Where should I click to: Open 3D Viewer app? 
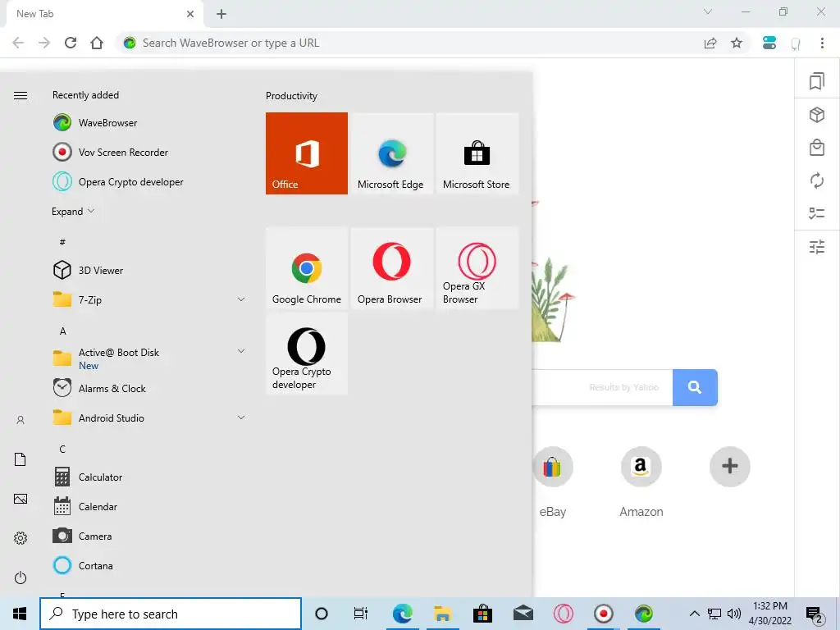pyautogui.click(x=148, y=270)
